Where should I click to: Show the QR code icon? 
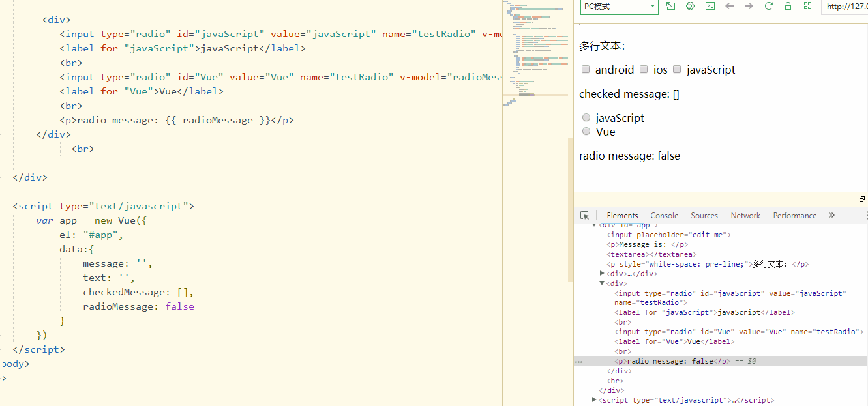tap(808, 6)
